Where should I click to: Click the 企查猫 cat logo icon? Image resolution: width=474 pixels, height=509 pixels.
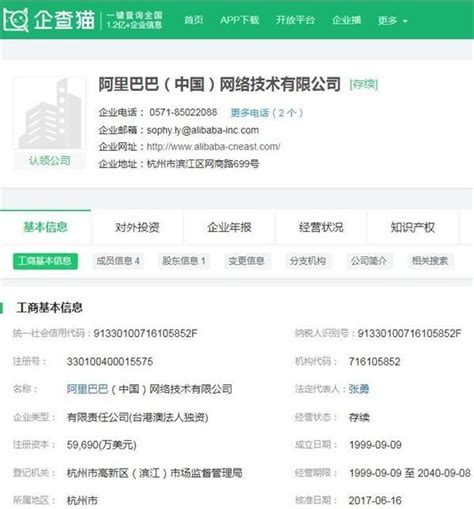tap(15, 20)
